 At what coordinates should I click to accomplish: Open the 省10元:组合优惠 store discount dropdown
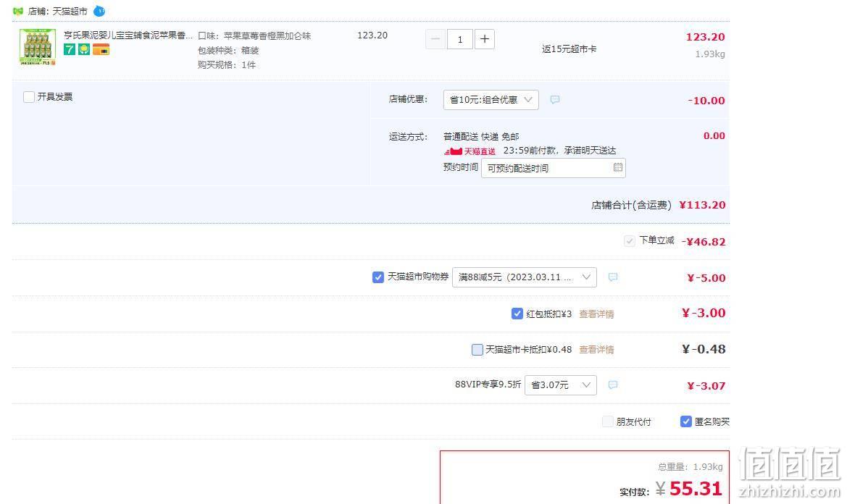click(x=491, y=100)
